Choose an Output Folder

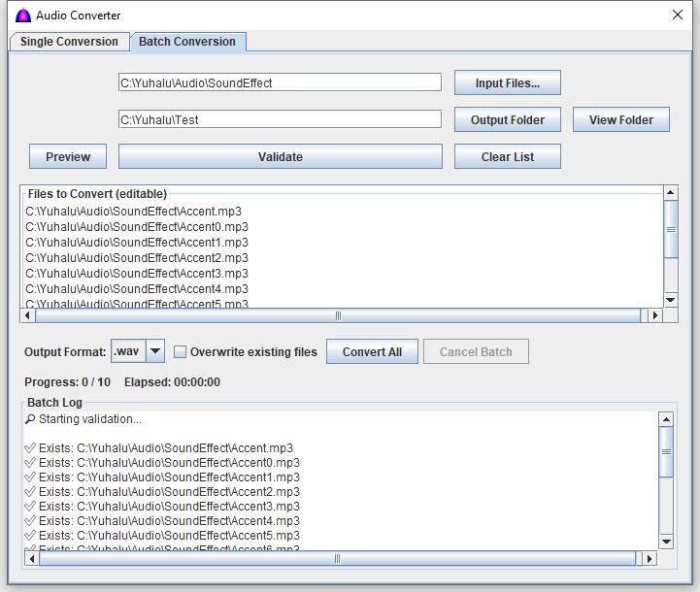pyautogui.click(x=508, y=120)
